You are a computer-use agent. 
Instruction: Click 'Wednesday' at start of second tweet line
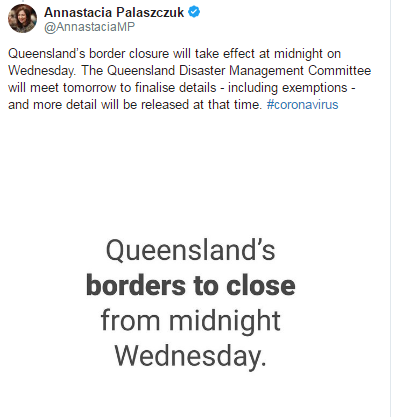click(x=41, y=71)
